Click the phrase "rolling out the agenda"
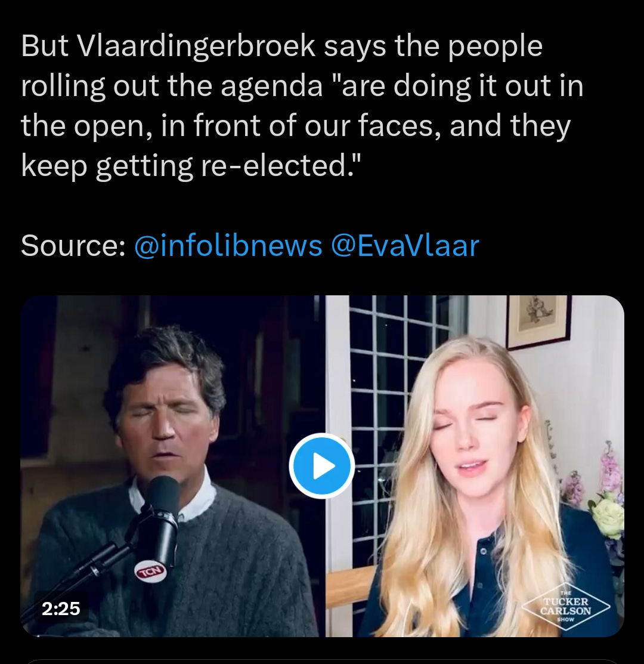Image resolution: width=644 pixels, height=664 pixels. pyautogui.click(x=172, y=86)
